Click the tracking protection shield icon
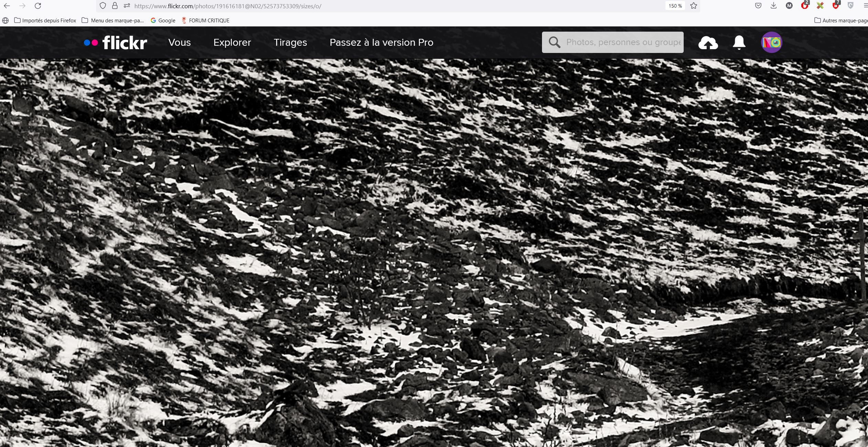 point(102,6)
